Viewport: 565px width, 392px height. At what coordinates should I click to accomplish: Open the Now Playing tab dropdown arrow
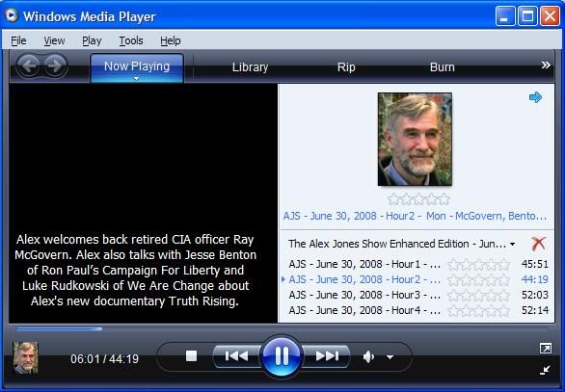point(136,78)
